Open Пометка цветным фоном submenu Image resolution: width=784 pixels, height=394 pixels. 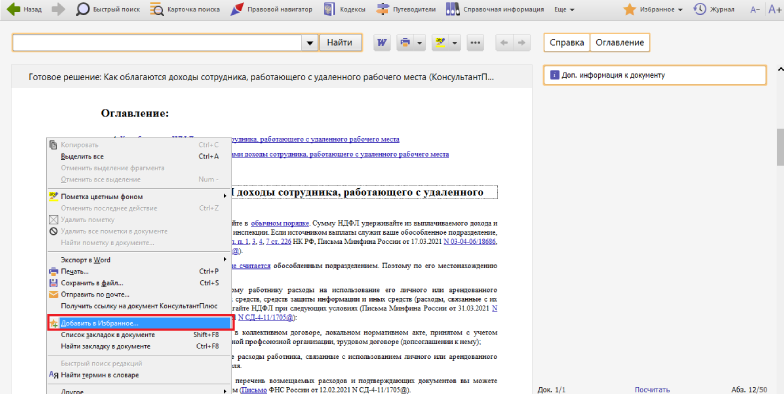click(139, 196)
